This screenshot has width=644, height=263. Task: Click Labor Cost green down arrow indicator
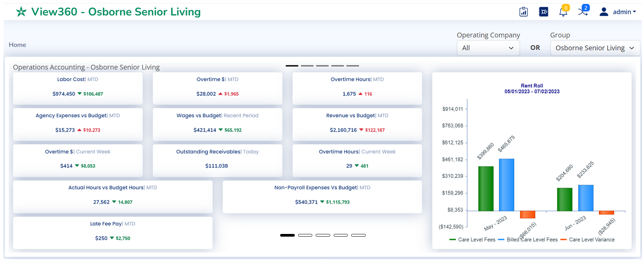point(79,93)
